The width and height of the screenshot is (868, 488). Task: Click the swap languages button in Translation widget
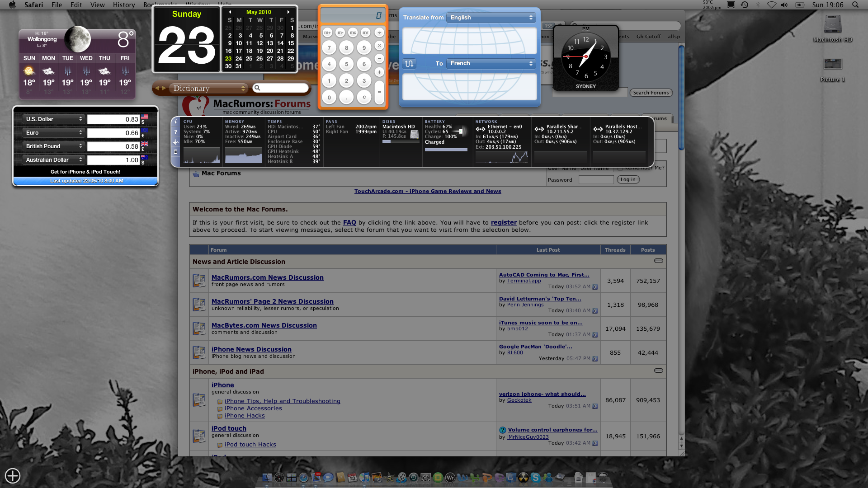409,64
